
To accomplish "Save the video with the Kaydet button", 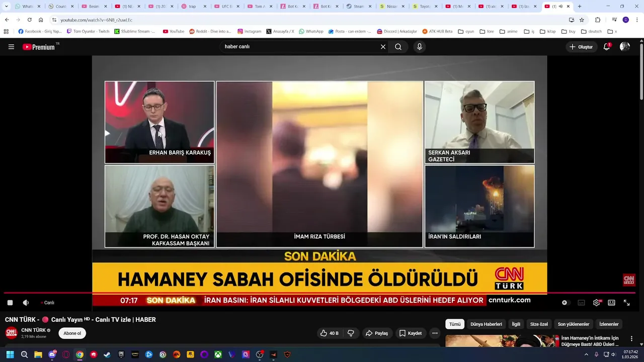I will pos(411,333).
